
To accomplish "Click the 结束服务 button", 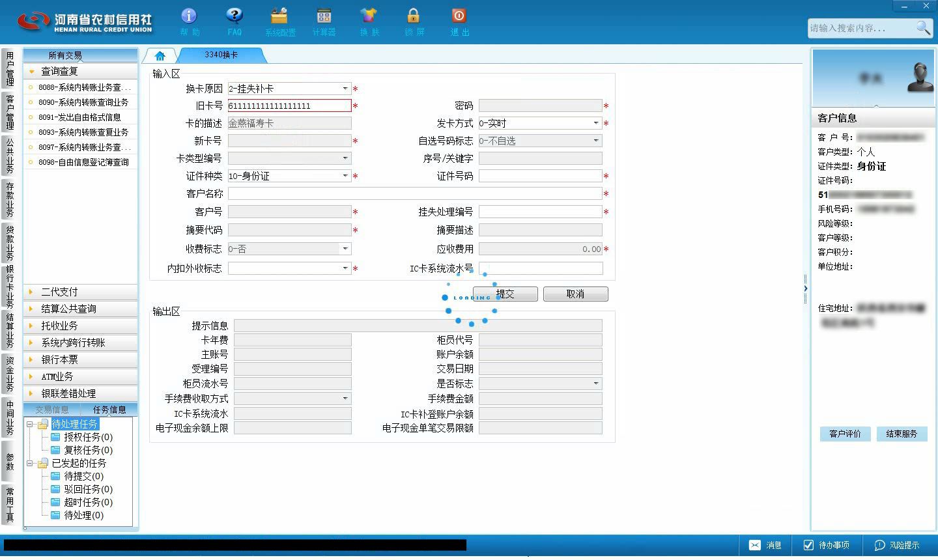I will click(x=902, y=434).
